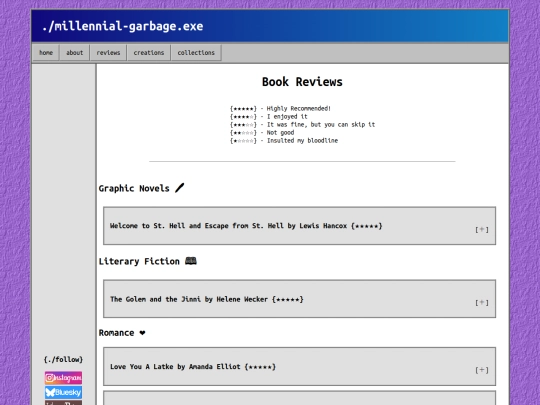Click The Golem and the Jinni title text
Screen dimensions: 540x405
(x=207, y=299)
